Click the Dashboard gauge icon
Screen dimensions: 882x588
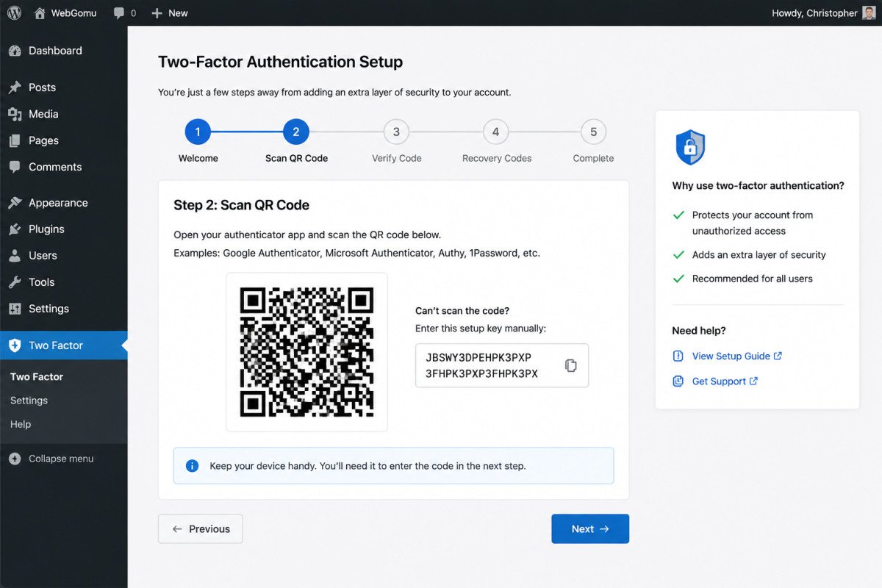[x=15, y=51]
